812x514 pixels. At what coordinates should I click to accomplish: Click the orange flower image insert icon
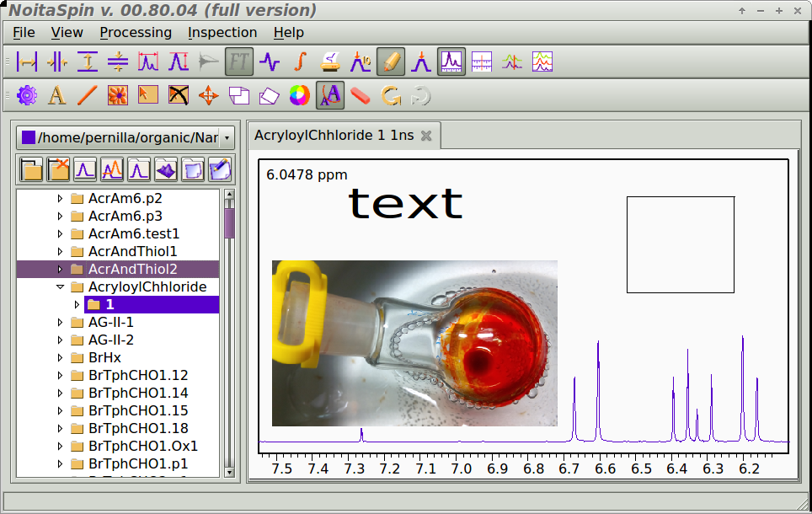coord(118,96)
